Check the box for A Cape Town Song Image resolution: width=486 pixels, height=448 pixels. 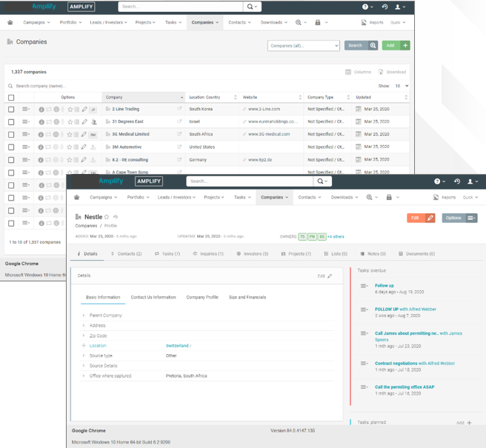tap(11, 173)
